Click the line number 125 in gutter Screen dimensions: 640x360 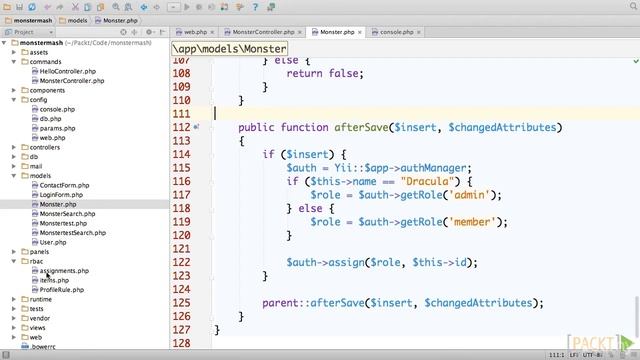(182, 303)
